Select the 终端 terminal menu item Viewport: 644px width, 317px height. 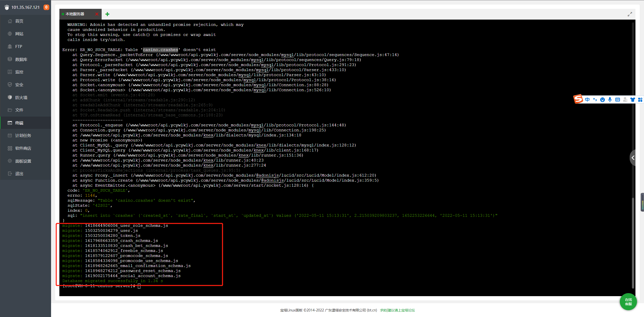click(19, 123)
